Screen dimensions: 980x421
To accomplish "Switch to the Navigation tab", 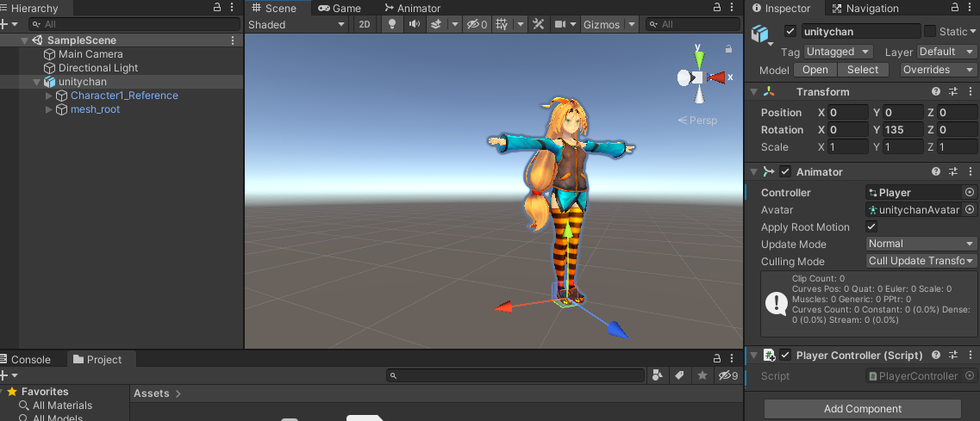I will pos(865,8).
